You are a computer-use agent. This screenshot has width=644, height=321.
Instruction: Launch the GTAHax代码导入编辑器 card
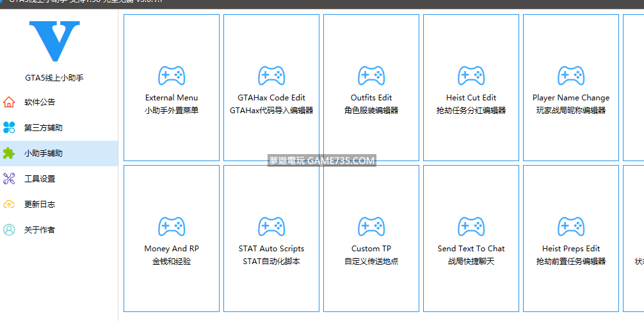pyautogui.click(x=271, y=88)
